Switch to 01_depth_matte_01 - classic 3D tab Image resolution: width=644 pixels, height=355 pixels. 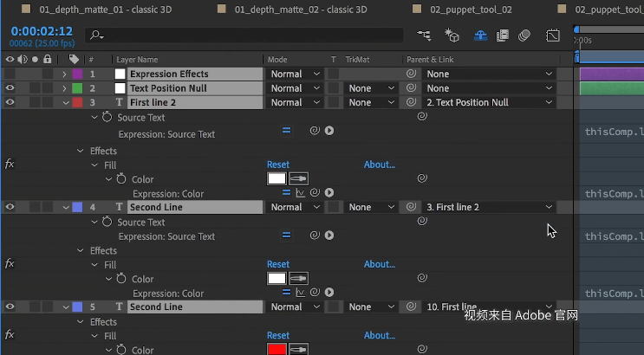click(106, 10)
